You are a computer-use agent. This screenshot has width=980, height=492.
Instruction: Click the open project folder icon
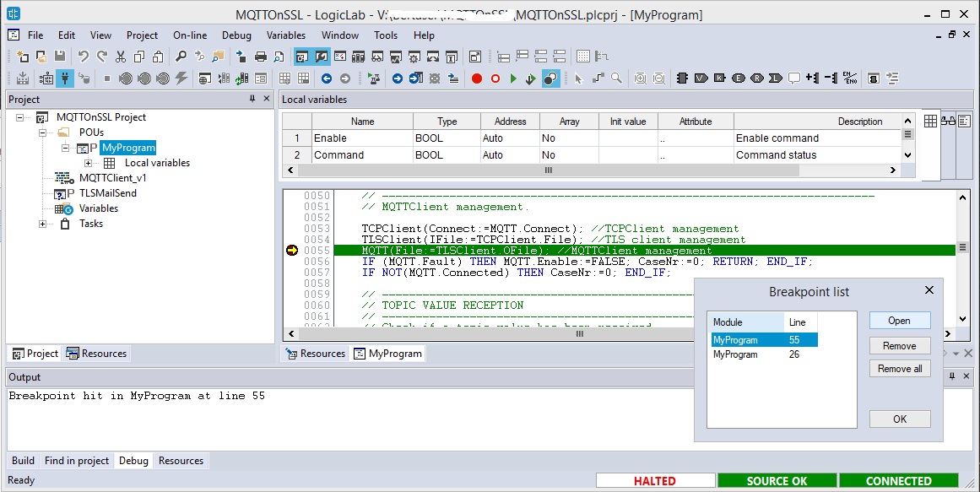pyautogui.click(x=41, y=57)
